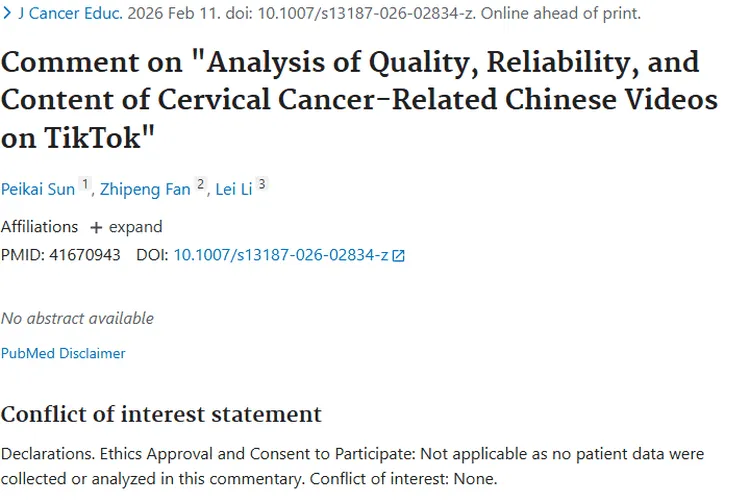The image size is (750, 500).
Task: Follow the blue DOI link 10.1007/s13187-026-02834-z
Action: coord(281,255)
